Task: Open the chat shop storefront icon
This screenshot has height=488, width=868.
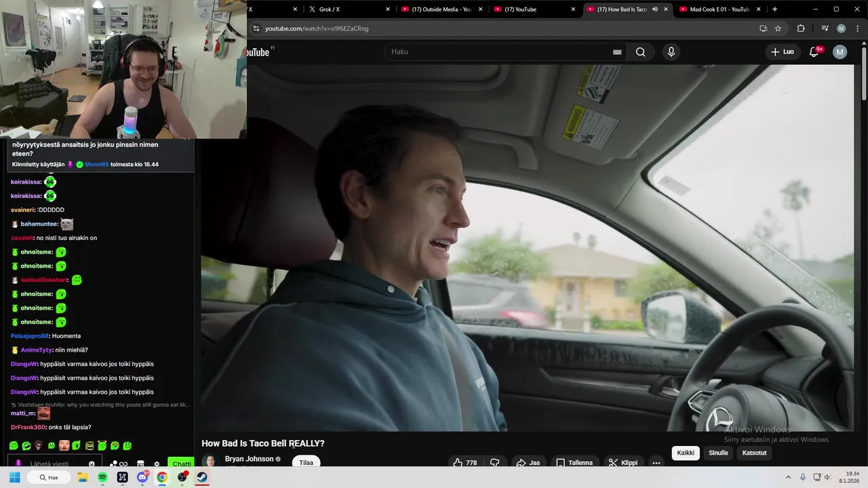Action: pos(140,464)
